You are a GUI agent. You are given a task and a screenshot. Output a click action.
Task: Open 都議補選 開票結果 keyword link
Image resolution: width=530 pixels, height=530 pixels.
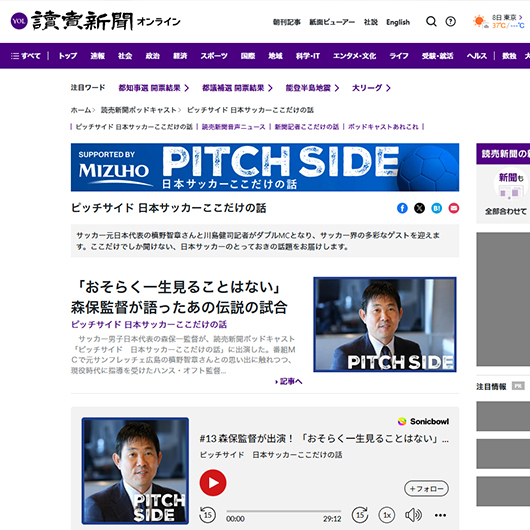click(x=237, y=88)
